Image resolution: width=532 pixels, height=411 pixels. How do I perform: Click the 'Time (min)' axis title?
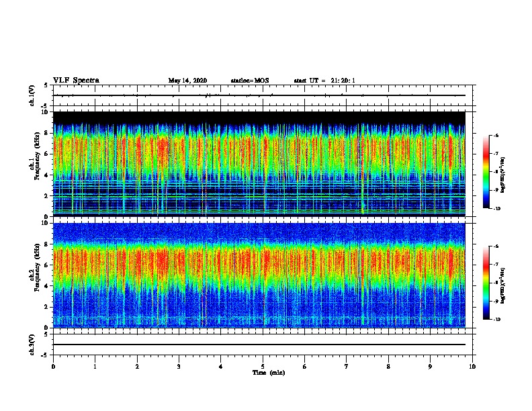coord(269,373)
